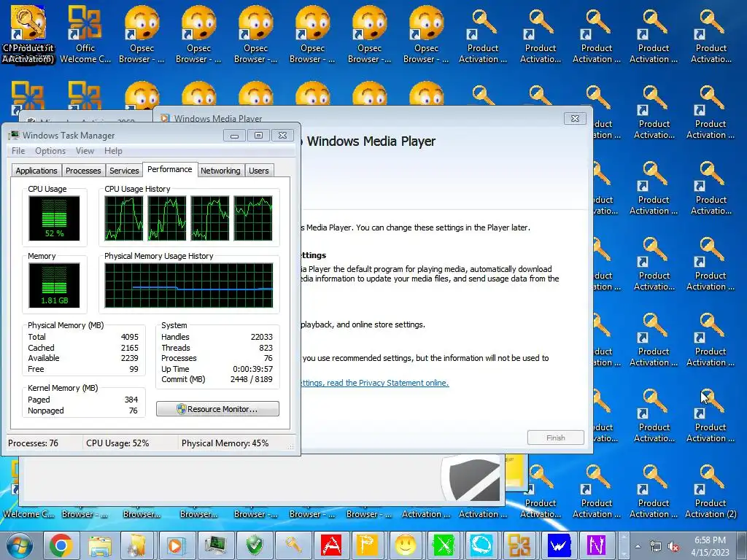This screenshot has width=747, height=560.
Task: Click the Task Manager title bar icon
Action: click(x=15, y=135)
